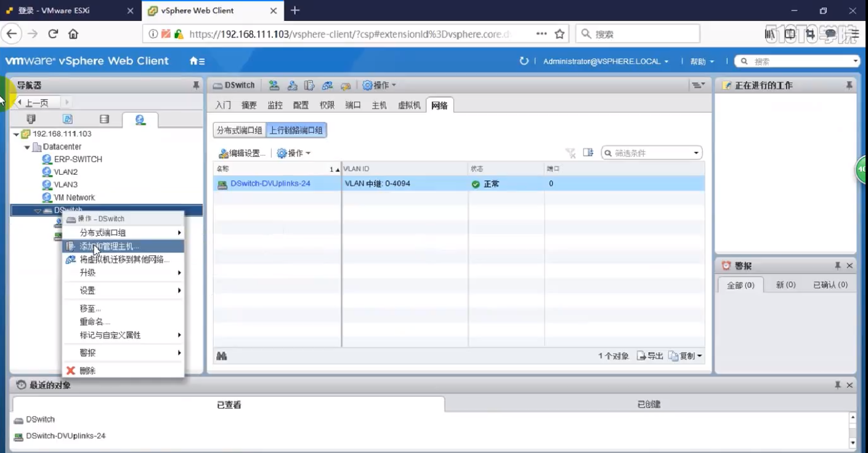Open the 升级 context submenu
The width and height of the screenshot is (868, 453).
coord(123,273)
